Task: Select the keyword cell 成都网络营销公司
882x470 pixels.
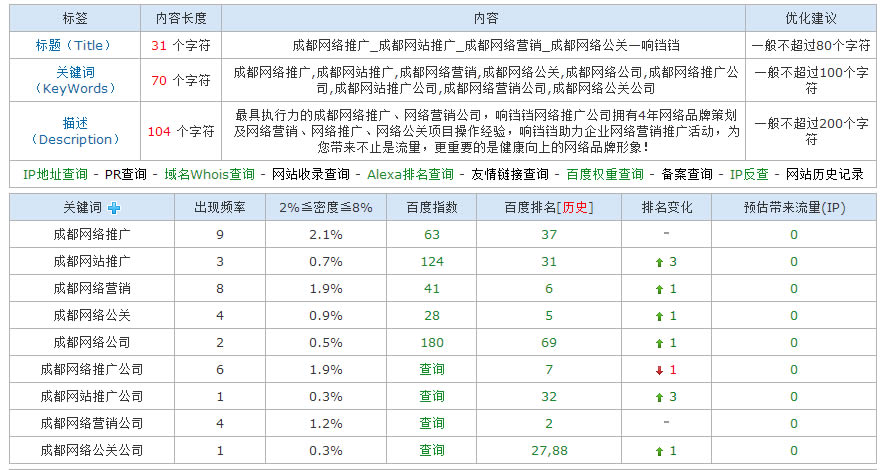Action: (92, 423)
